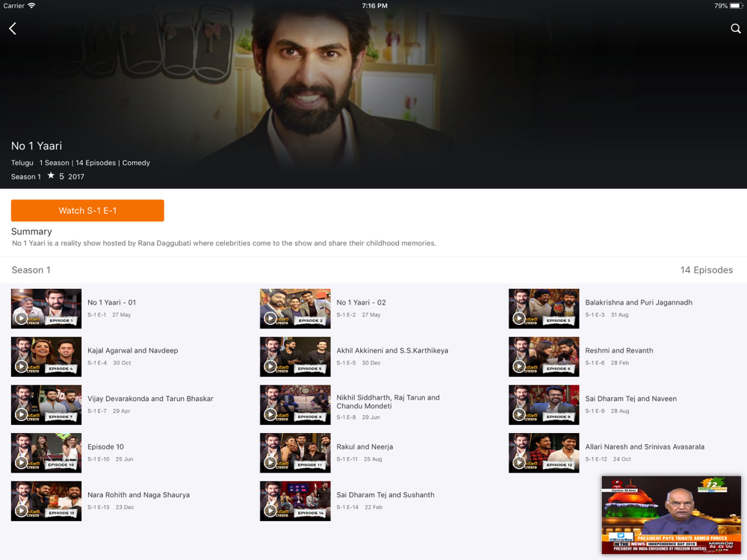Image resolution: width=747 pixels, height=560 pixels.
Task: Tap the star rating icon
Action: (x=51, y=175)
